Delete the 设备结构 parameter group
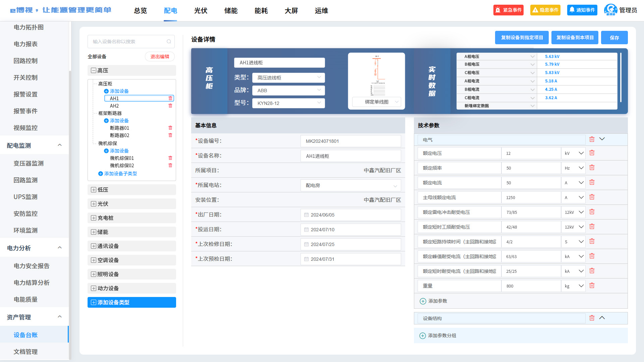This screenshot has height=362, width=644. point(592,318)
